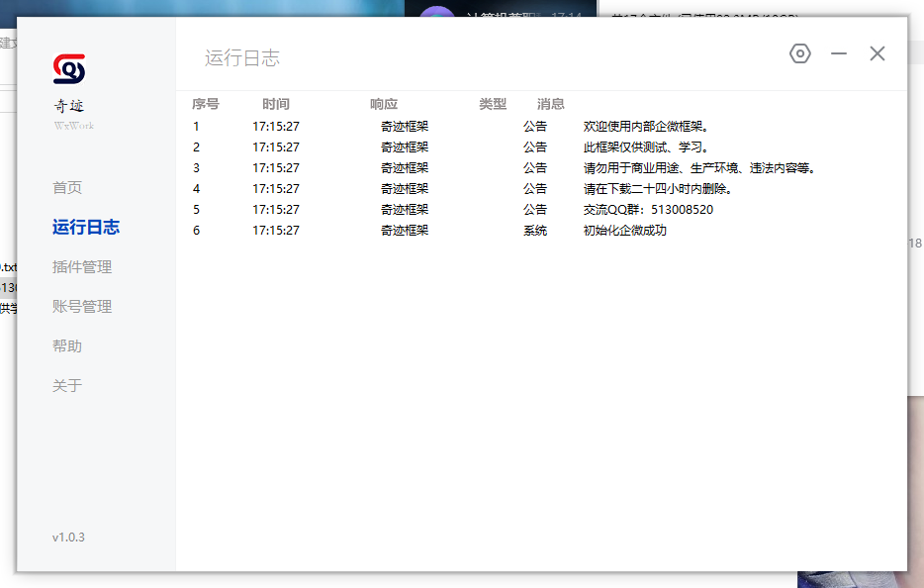Open the settings gear icon
Viewport: 924px width, 588px height.
(799, 53)
